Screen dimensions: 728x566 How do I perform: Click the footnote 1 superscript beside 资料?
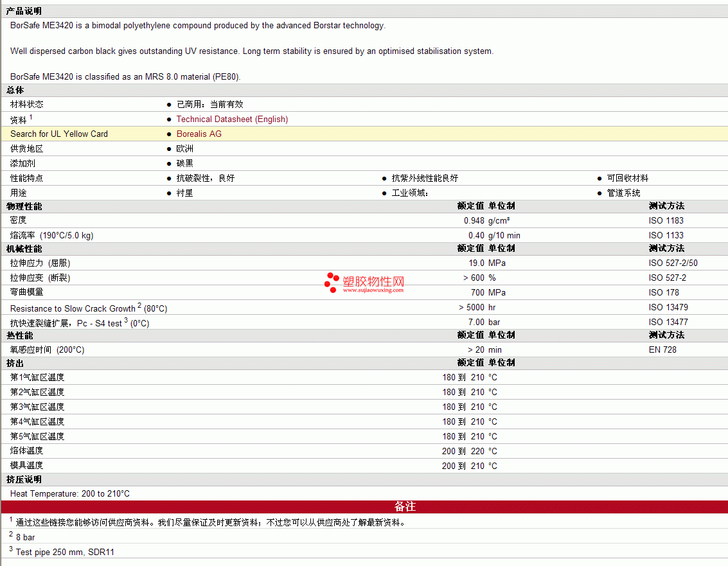pos(31,117)
